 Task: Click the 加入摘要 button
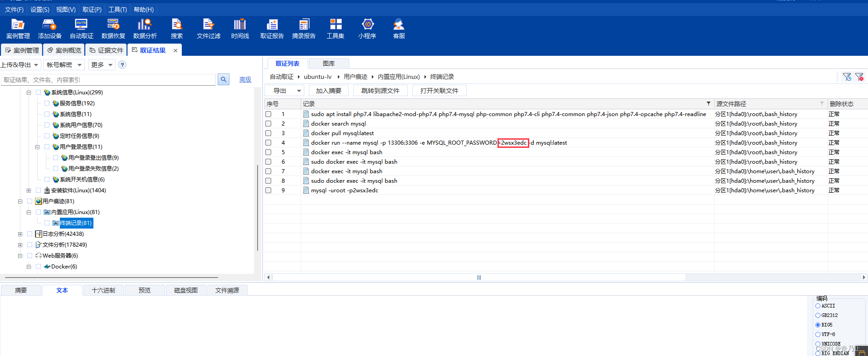point(329,91)
